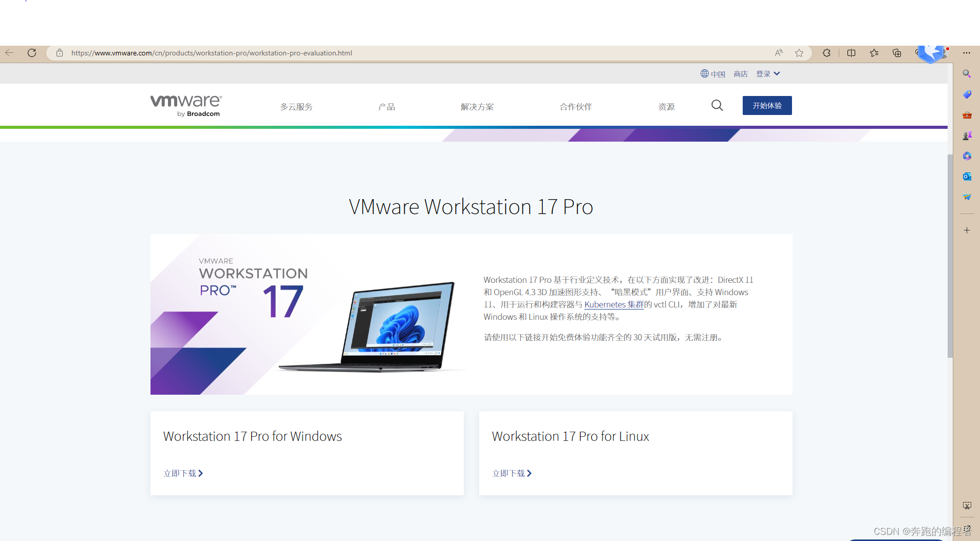980x541 pixels.
Task: Open the split screen icon
Action: 851,53
